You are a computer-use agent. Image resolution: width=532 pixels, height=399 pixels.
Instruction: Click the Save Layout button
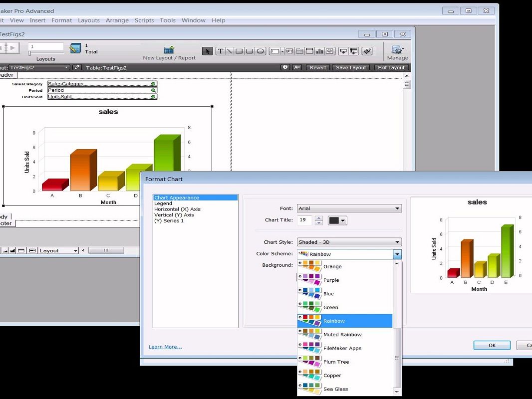(351, 67)
